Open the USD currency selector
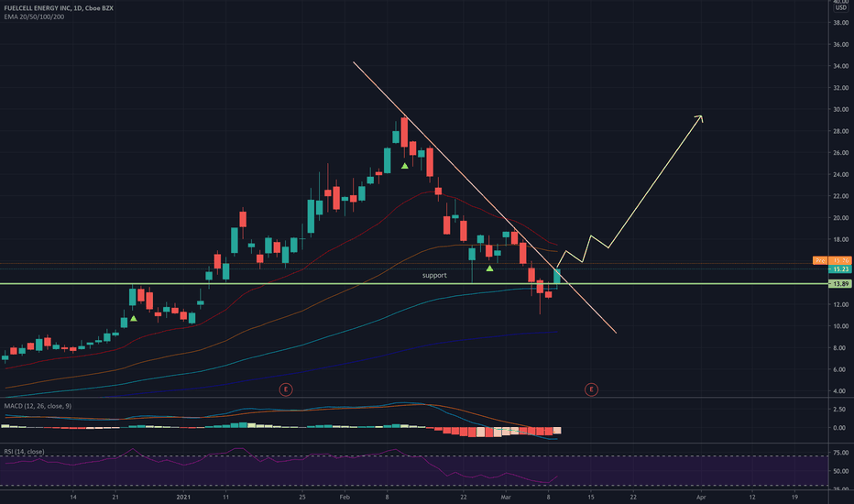The width and height of the screenshot is (854, 504). tap(841, 7)
